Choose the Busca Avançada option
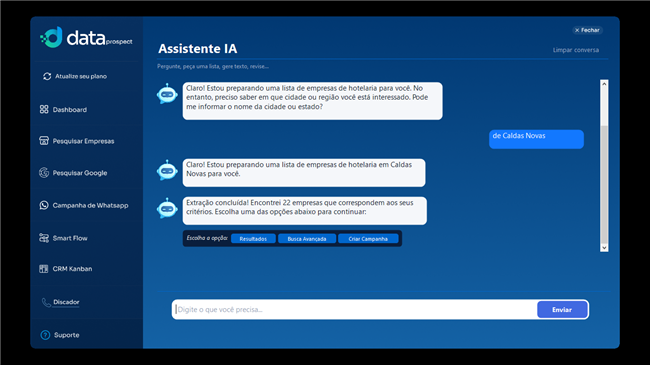 click(307, 238)
